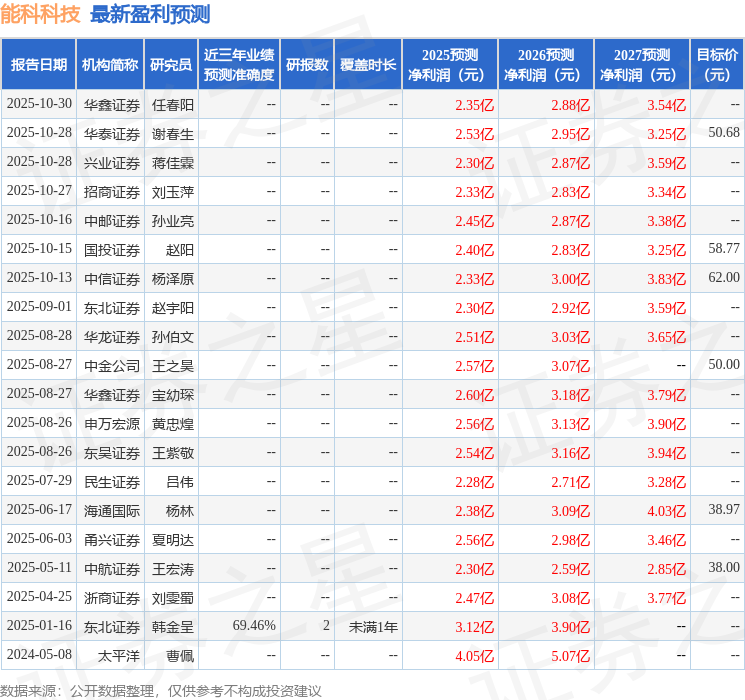This screenshot has height=700, width=745.
Task: Click the 最新盈利预测 heading
Action: pos(150,14)
